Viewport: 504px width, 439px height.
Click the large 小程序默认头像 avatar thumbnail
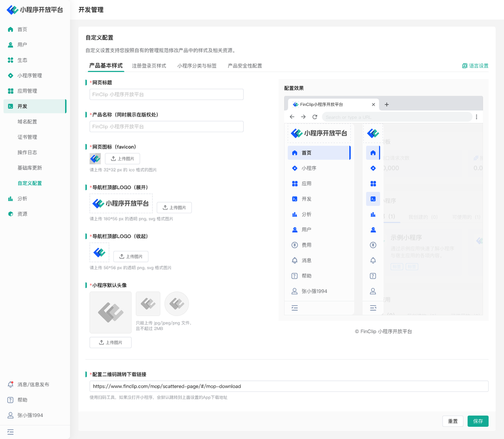tap(111, 312)
